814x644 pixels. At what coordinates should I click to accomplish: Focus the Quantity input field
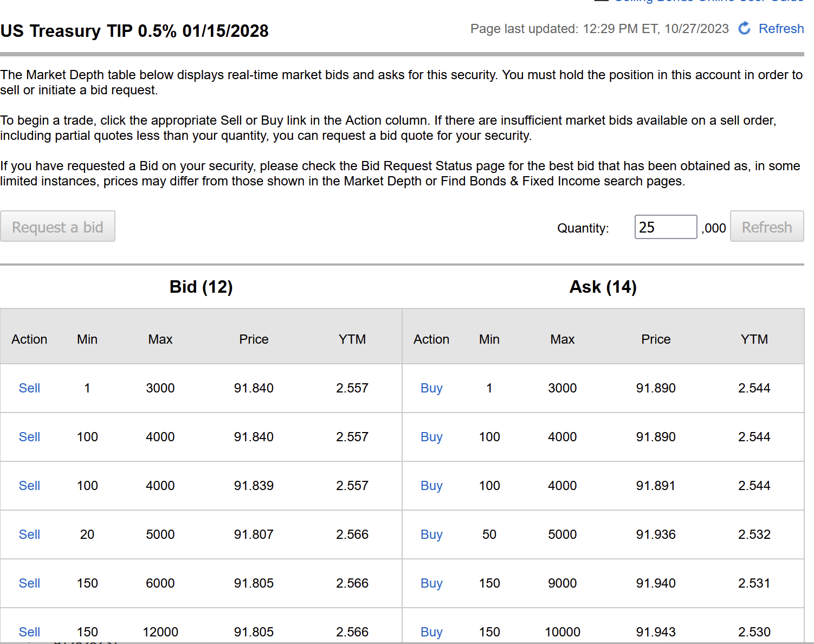click(666, 227)
